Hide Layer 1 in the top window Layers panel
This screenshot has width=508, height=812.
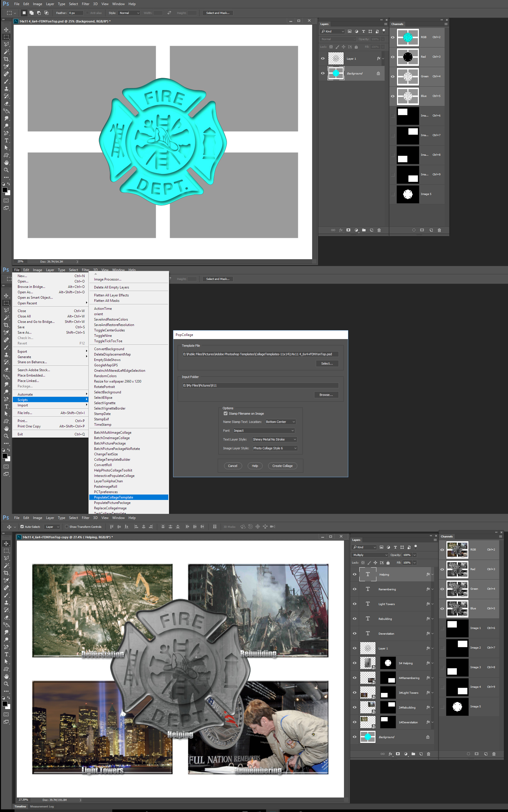pyautogui.click(x=323, y=59)
